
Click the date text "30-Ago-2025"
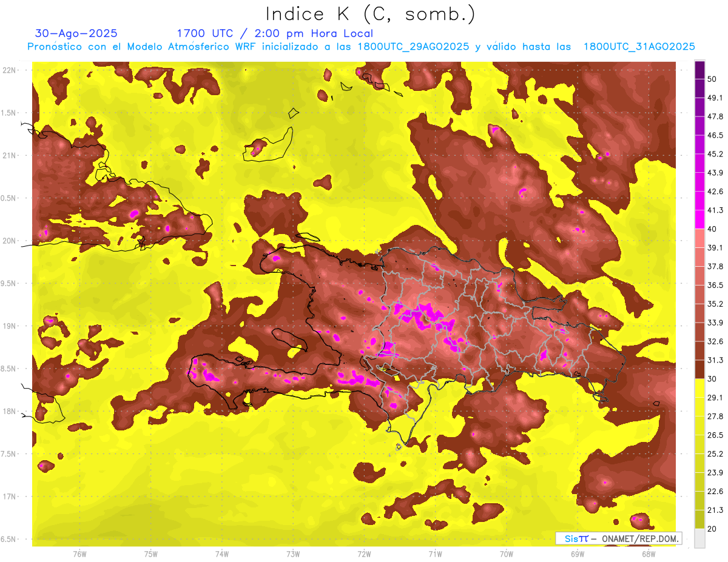click(76, 33)
